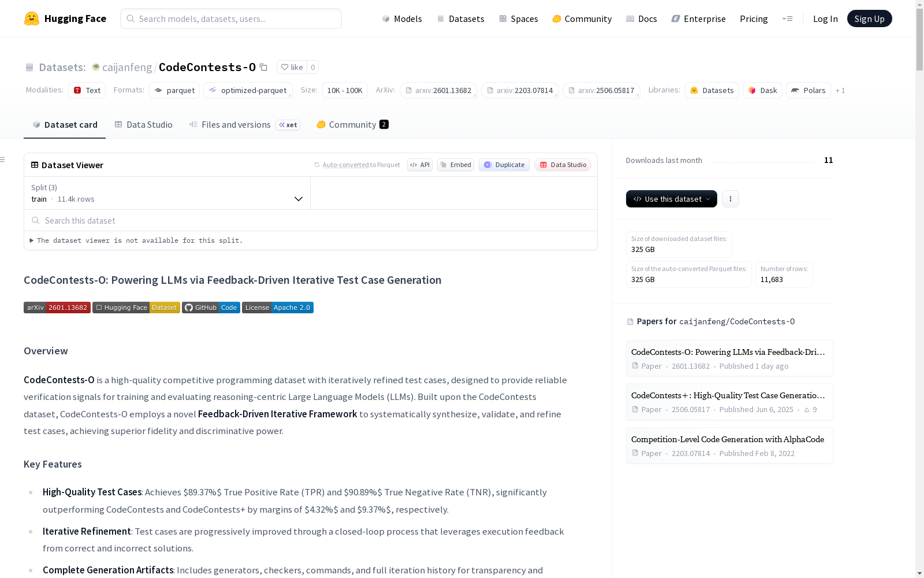Open the Pricing page
The width and height of the screenshot is (924, 578).
[754, 18]
